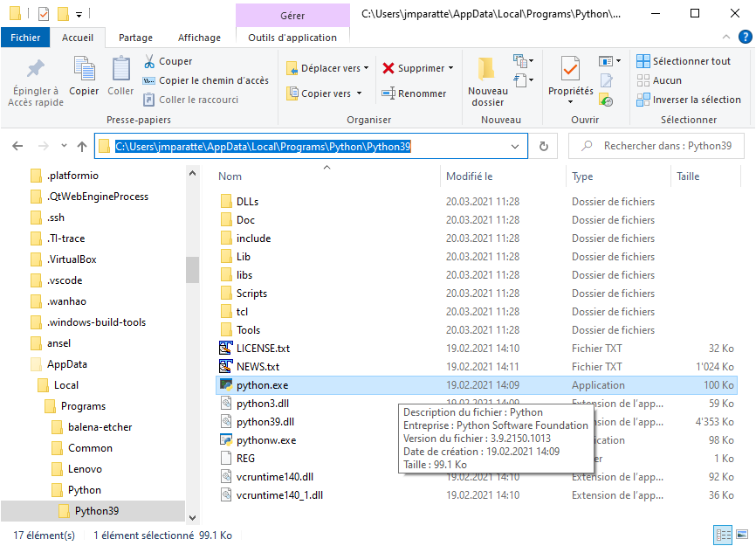Select the Scripts folder in file list
Screen dimensions: 756x546
coord(251,294)
